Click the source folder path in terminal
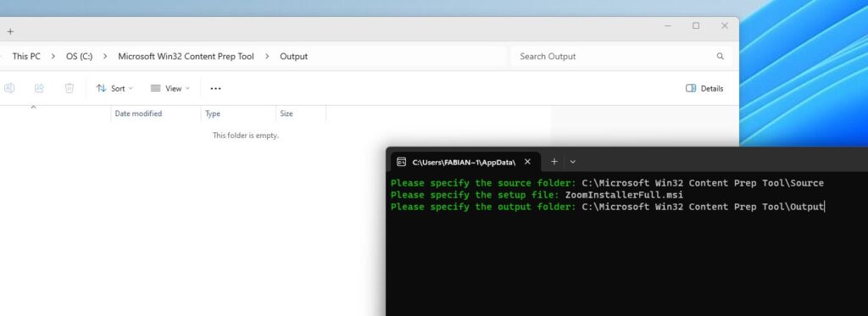Viewport: 868px width, 316px height. [x=703, y=183]
